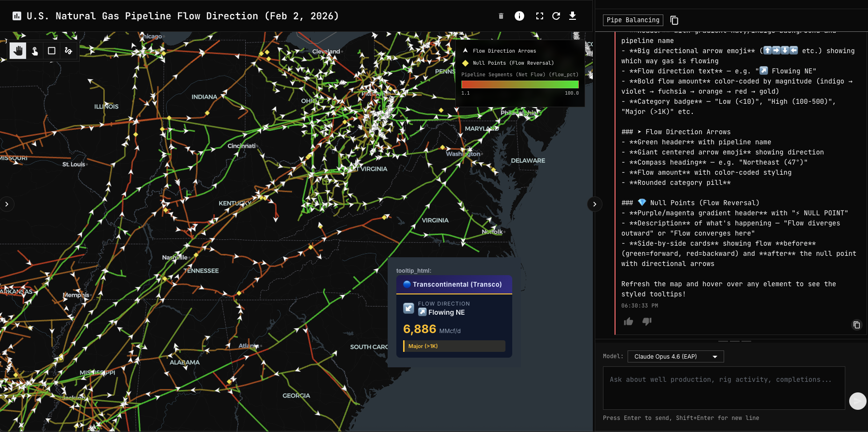Select the pointer click selection tool
868x432 pixels.
click(35, 51)
